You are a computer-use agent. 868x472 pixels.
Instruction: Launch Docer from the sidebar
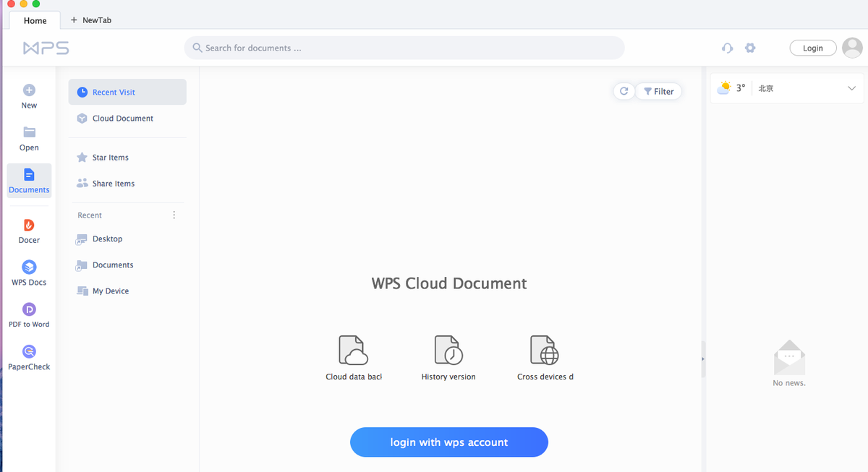pos(29,225)
